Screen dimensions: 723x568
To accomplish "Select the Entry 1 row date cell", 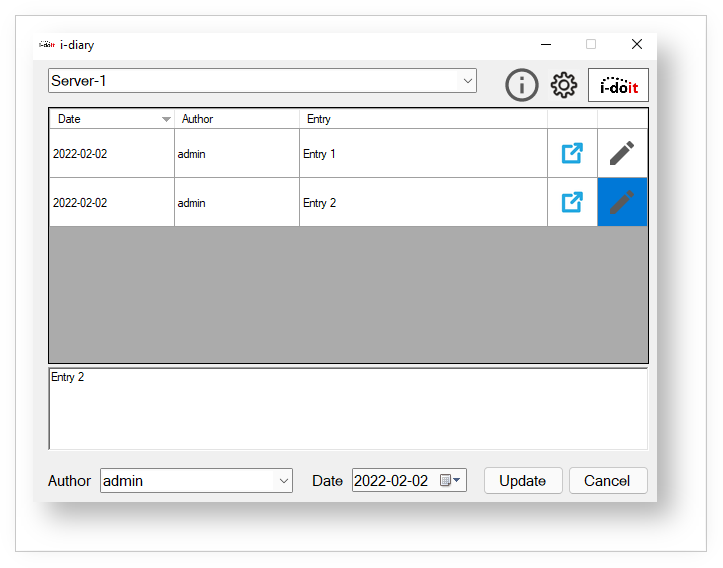I will [111, 154].
